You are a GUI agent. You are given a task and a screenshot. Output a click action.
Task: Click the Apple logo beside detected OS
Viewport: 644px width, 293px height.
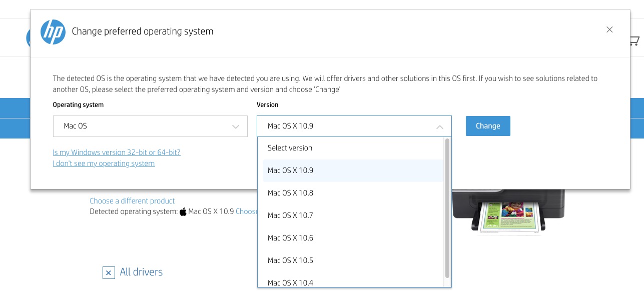[x=183, y=211]
